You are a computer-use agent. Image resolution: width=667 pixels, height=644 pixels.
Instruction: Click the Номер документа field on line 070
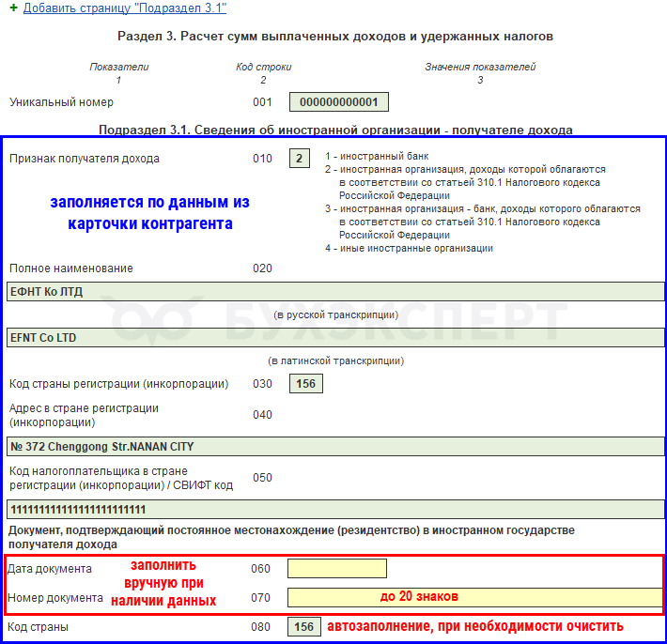tap(474, 597)
